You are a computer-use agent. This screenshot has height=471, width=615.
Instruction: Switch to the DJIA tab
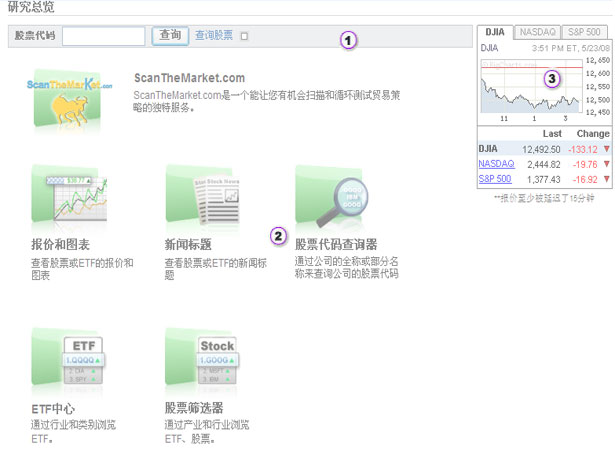tap(495, 32)
